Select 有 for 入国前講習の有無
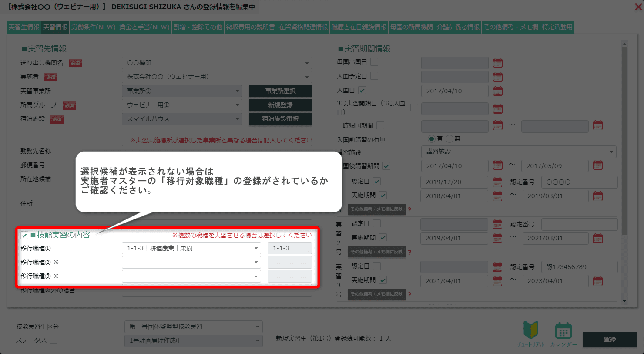The height and width of the screenshot is (354, 644). (x=431, y=138)
